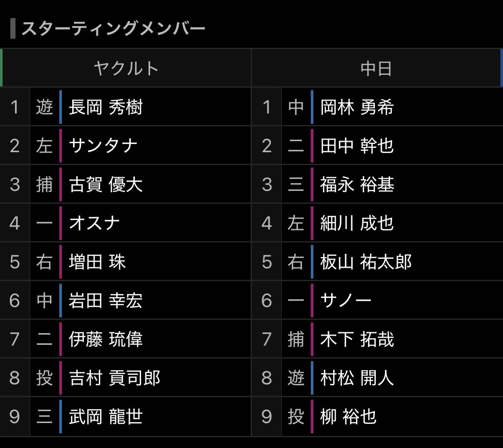Click pitcher 柳 裕也's name

click(348, 417)
